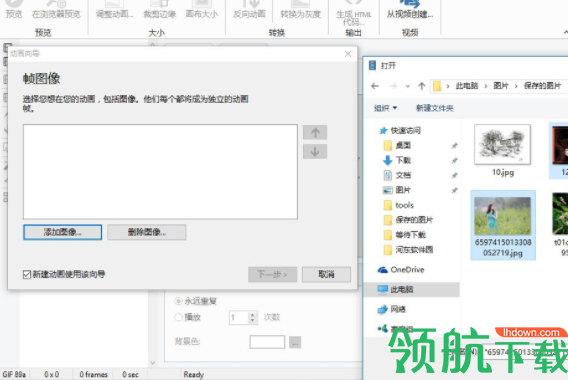Viewport: 568px width, 380px height.
Task: Click the GIF 89a status bar entry
Action: [x=14, y=375]
